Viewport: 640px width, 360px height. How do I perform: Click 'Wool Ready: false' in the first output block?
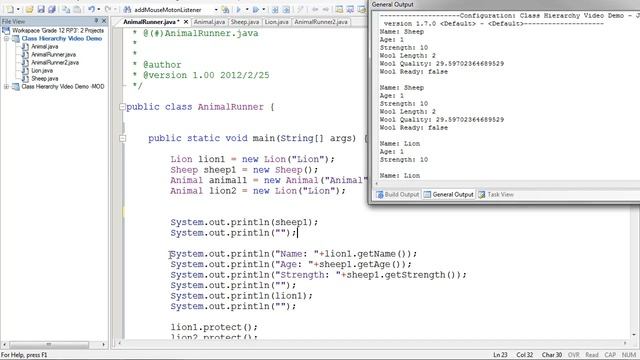pos(413,72)
